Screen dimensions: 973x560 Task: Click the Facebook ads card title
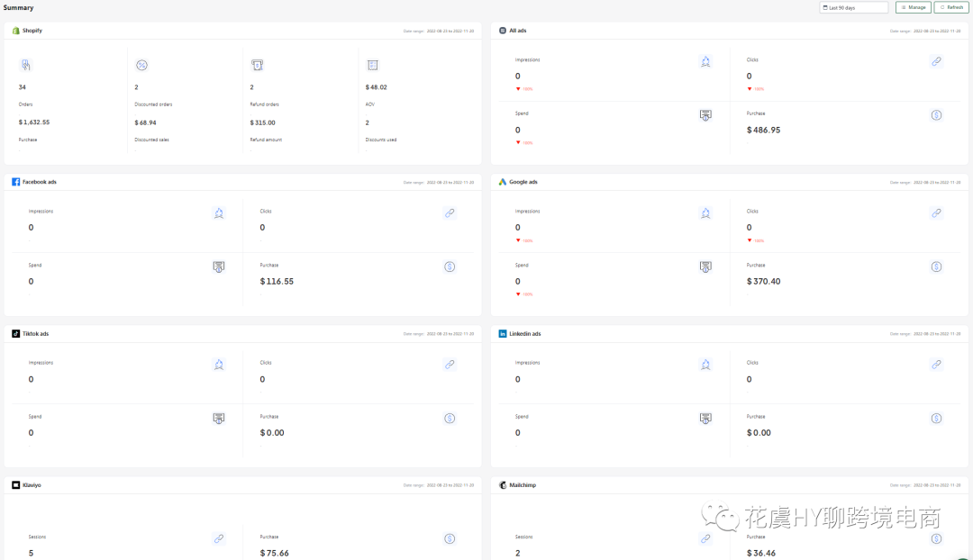pyautogui.click(x=39, y=182)
